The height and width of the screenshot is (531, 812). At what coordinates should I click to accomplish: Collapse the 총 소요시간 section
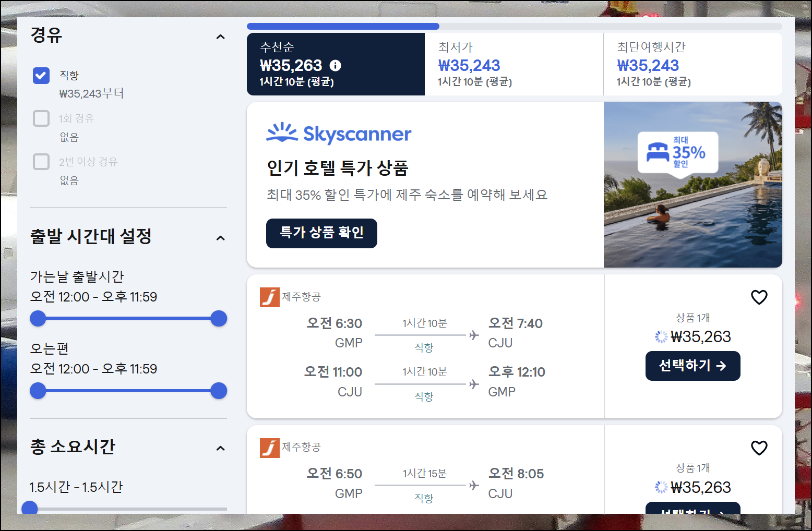point(221,448)
